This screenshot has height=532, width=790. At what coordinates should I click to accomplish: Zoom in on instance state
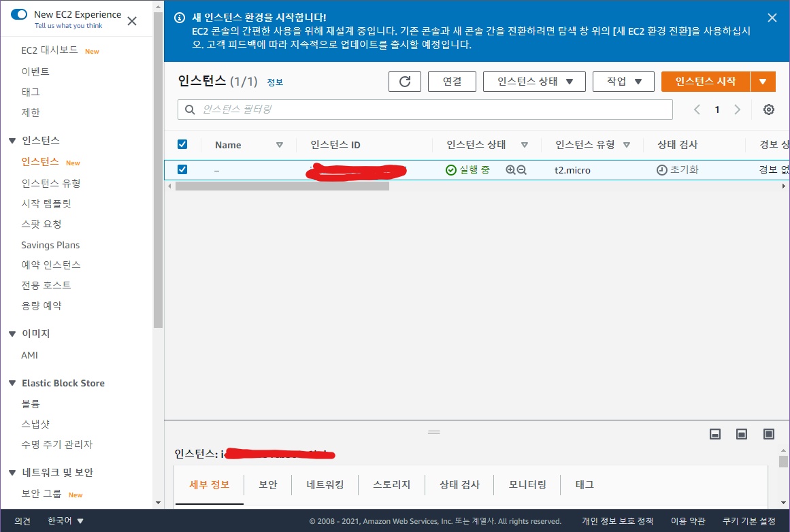point(510,170)
